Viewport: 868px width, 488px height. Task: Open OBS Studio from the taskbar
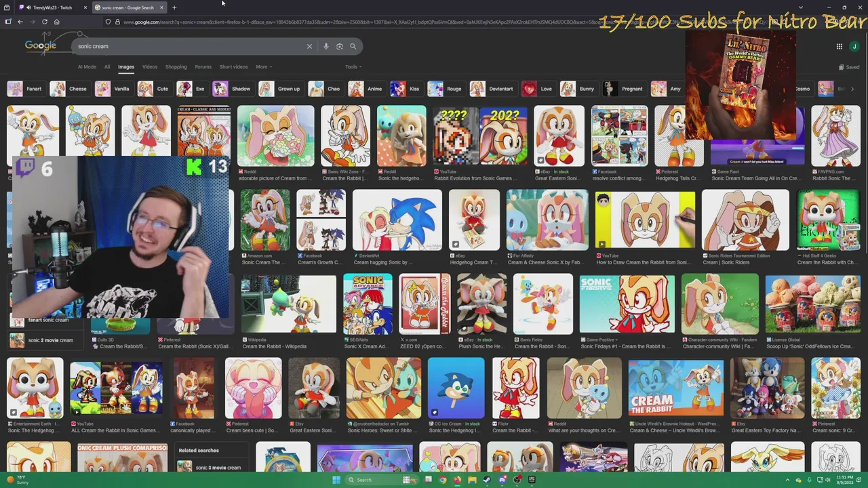[x=517, y=480]
